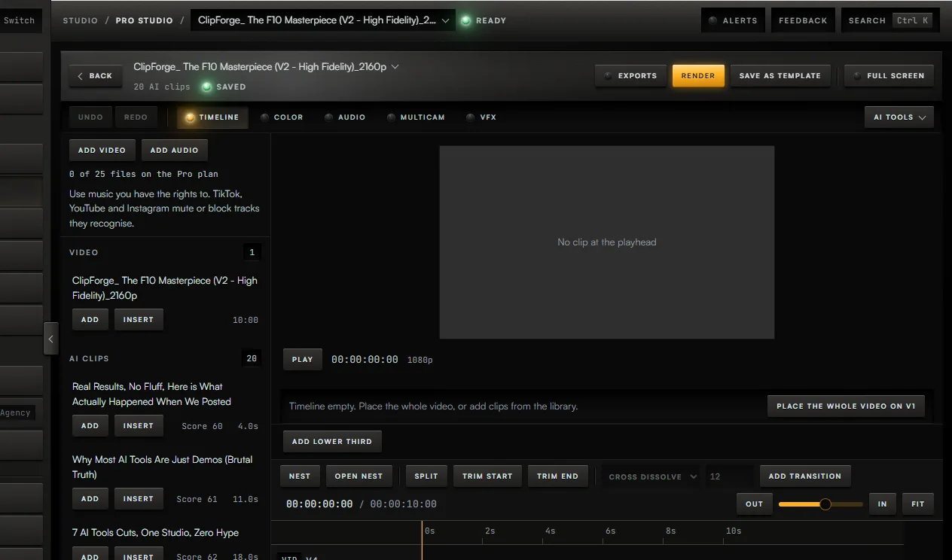Click FIT to fit the timeline
Image resolution: width=952 pixels, height=560 pixels.
click(x=918, y=504)
